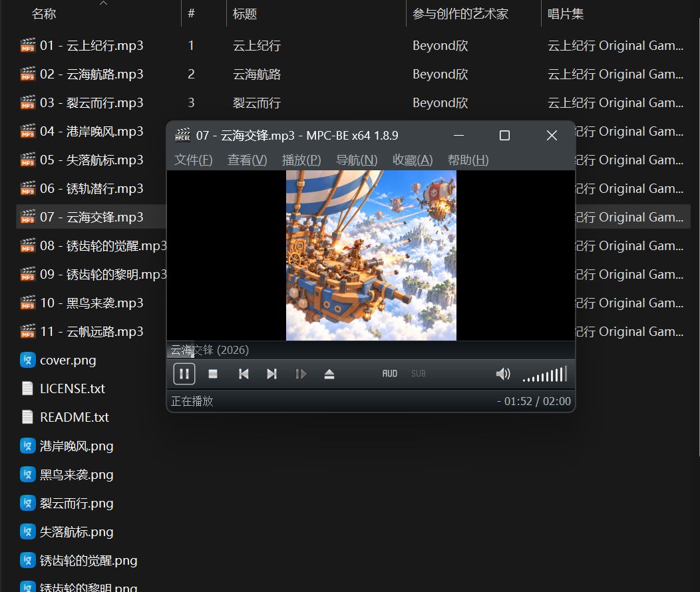Open the 播放(P) menu
The width and height of the screenshot is (700, 592).
[301, 160]
